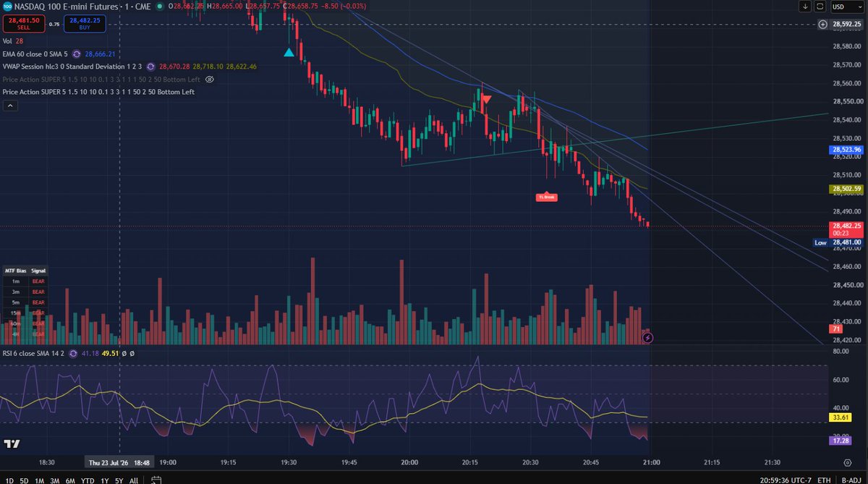Viewport: 868px width, 484px height.
Task: Click the 20:00 time-axis label
Action: point(409,462)
